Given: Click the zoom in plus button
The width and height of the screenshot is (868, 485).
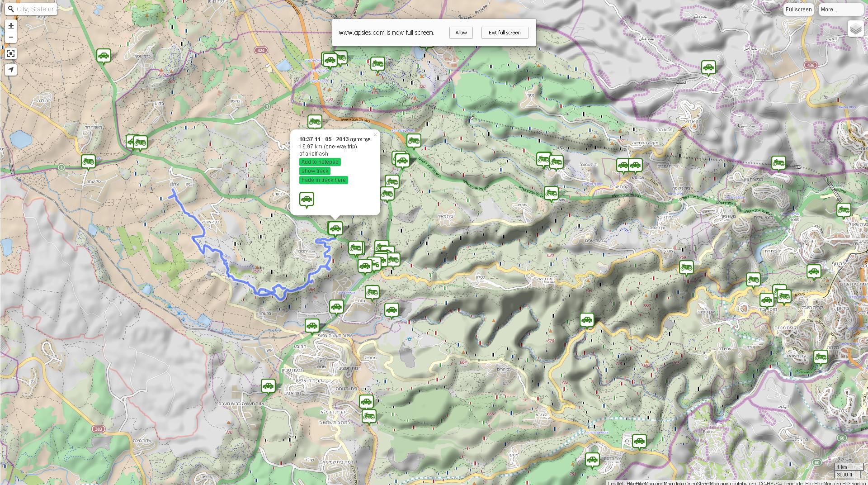Looking at the screenshot, I should point(11,26).
